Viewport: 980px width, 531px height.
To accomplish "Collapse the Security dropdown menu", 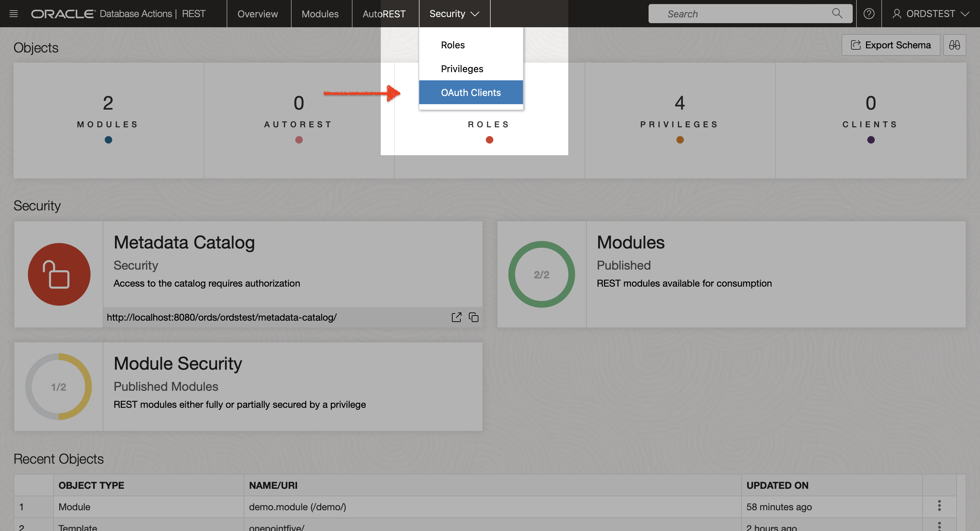I will pyautogui.click(x=454, y=14).
